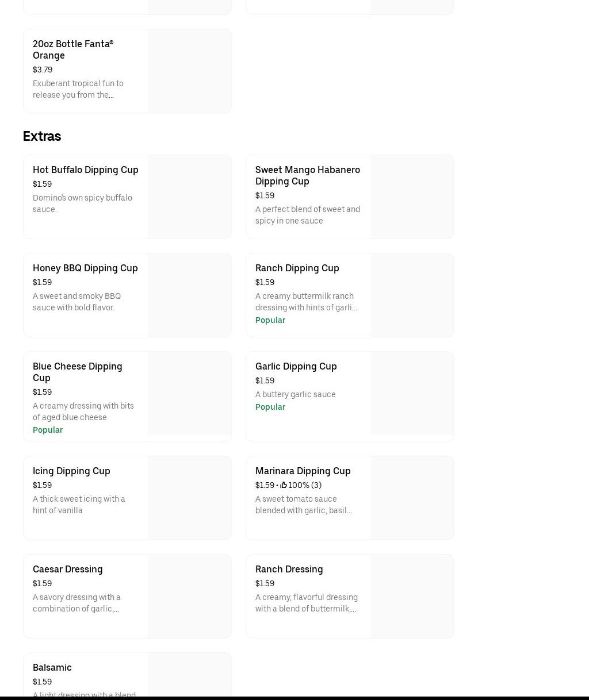The width and height of the screenshot is (589, 700).
Task: Choose the Ranch Dipping Cup title
Action: coord(297,268)
